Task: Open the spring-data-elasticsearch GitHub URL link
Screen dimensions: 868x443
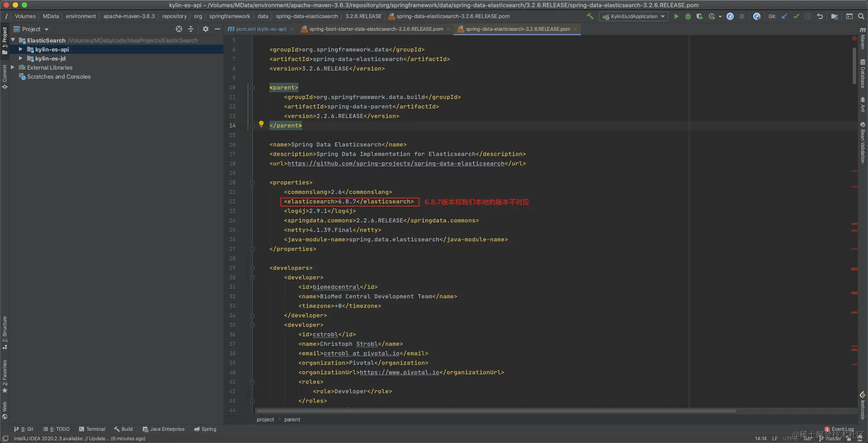Action: [x=396, y=164]
